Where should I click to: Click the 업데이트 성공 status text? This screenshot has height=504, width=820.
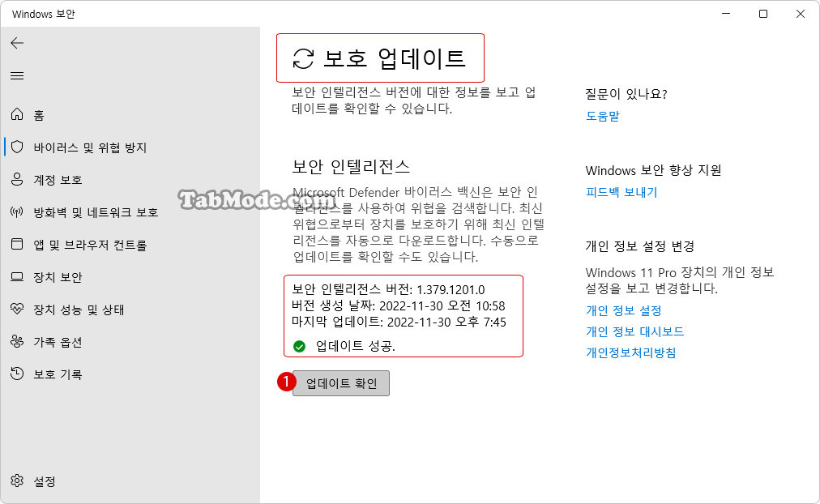tap(356, 346)
